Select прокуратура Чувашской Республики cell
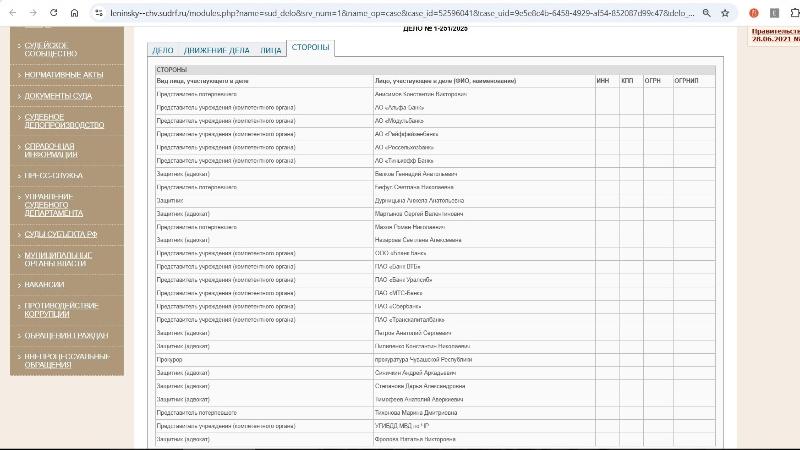 (484, 360)
